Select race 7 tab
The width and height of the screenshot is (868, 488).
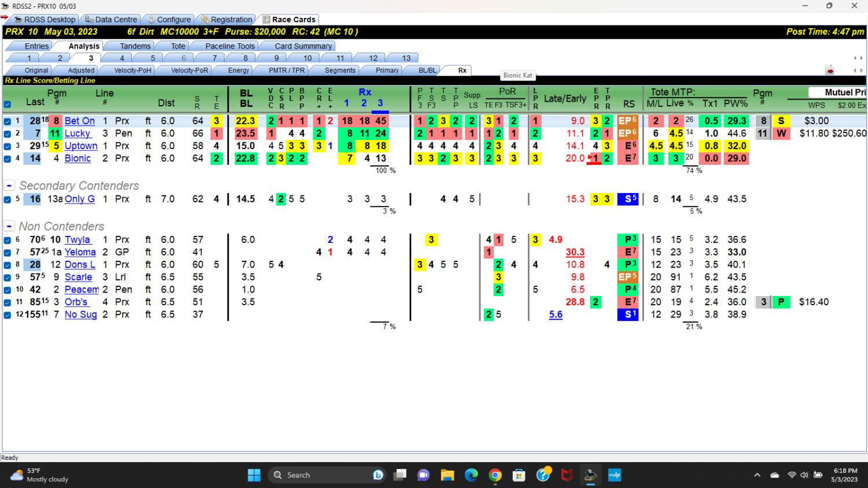[215, 58]
